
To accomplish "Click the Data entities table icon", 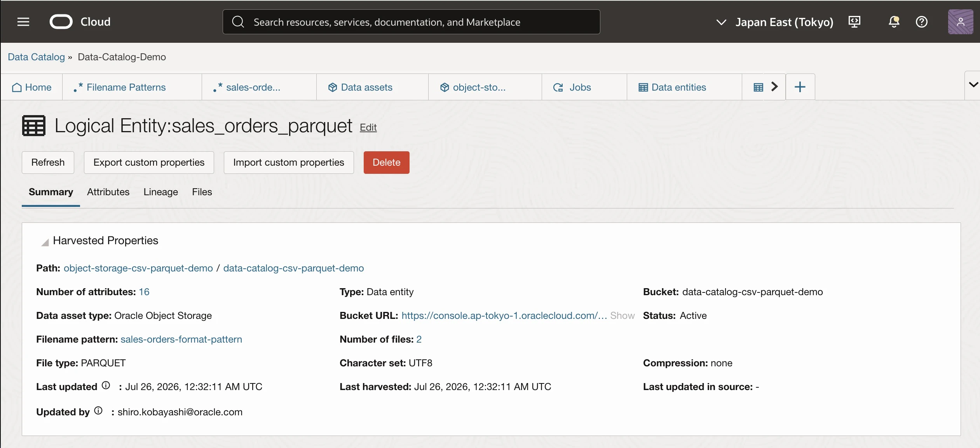I will coord(643,87).
